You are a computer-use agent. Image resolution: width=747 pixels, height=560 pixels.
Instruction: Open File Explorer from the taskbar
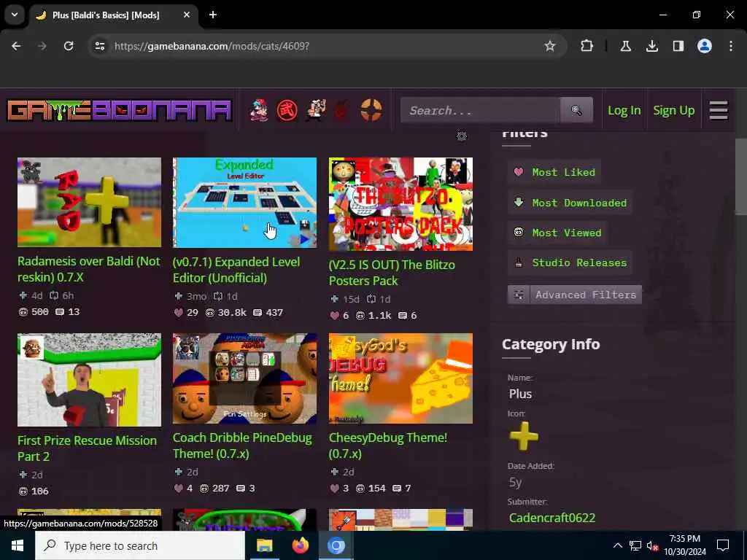point(264,545)
